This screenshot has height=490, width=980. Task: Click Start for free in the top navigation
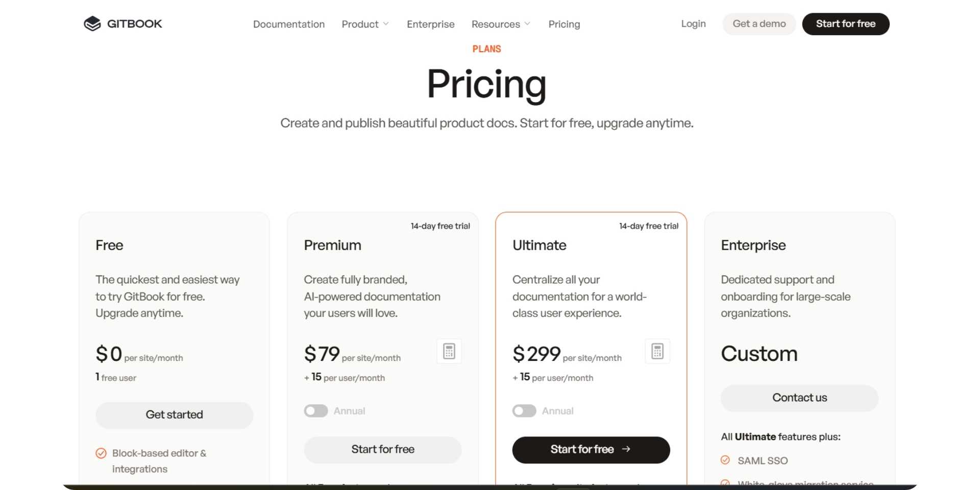pyautogui.click(x=845, y=23)
